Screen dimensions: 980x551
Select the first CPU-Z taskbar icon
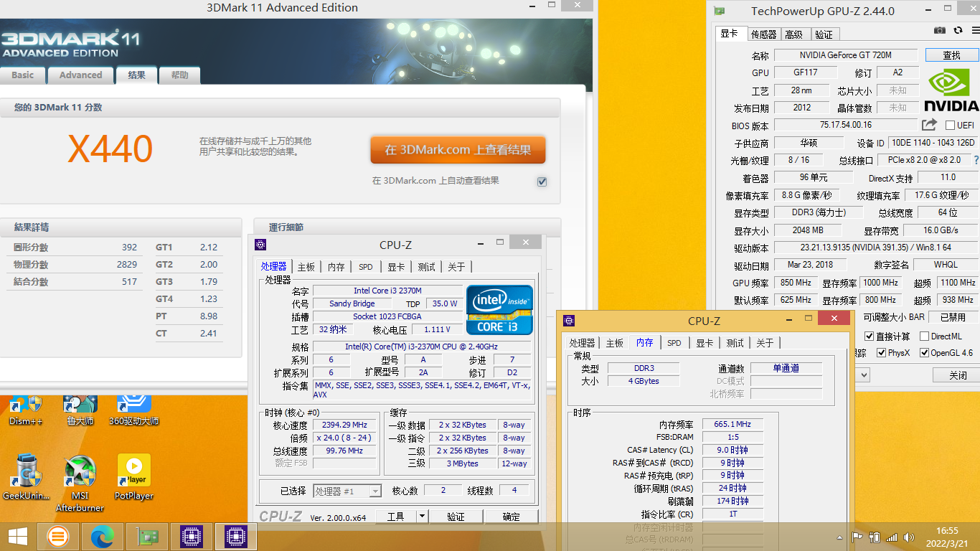click(x=191, y=536)
